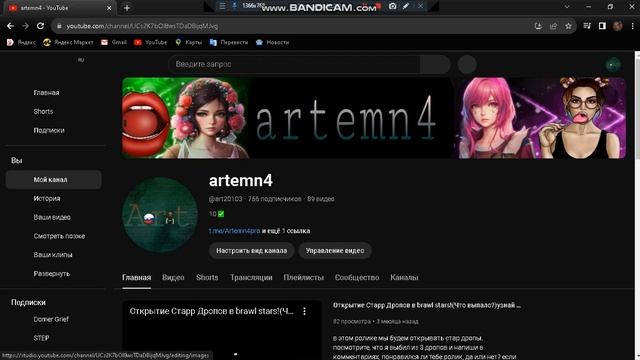Bookmark this page with star icon

click(568, 26)
